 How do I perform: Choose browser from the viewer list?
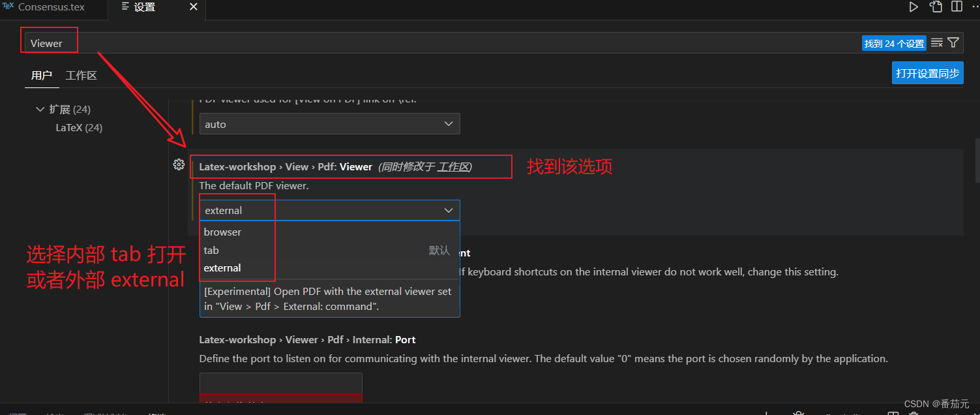[x=329, y=232]
